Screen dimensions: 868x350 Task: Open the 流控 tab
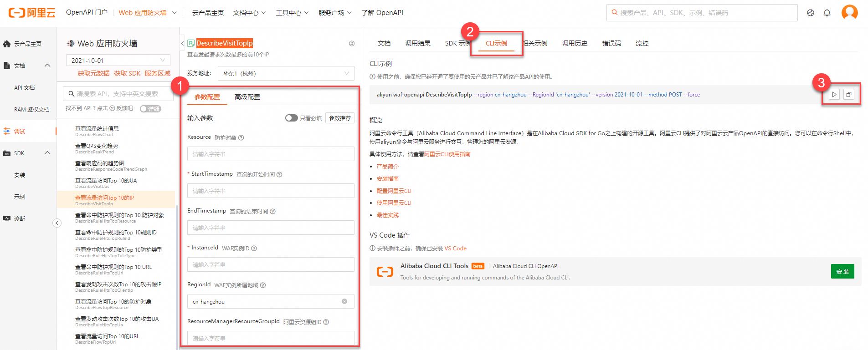(642, 43)
